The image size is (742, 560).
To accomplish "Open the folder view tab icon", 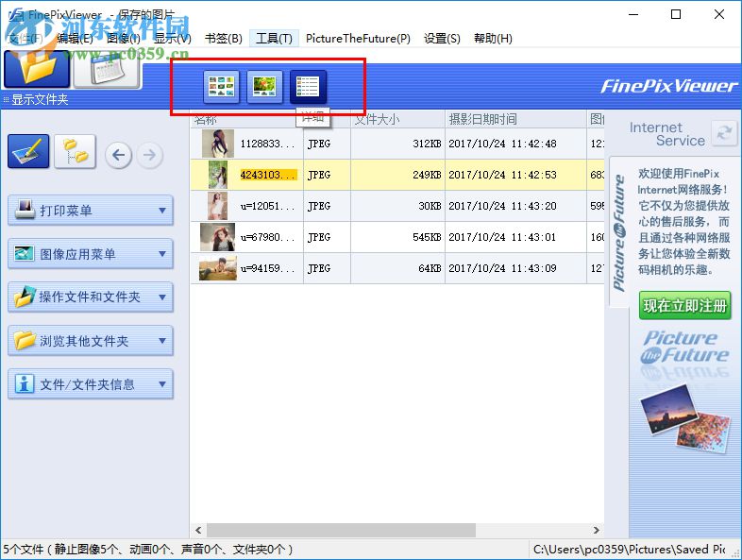I will pyautogui.click(x=37, y=70).
